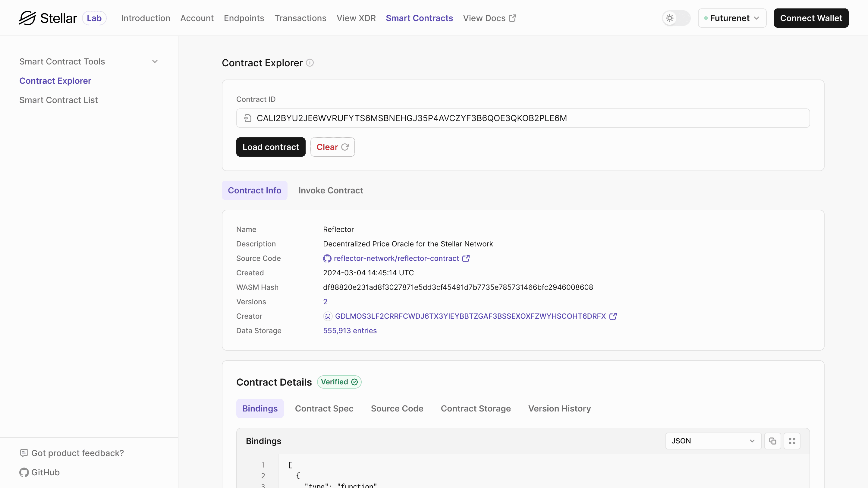Open the Futurenet network dropdown
868x488 pixels.
point(732,18)
